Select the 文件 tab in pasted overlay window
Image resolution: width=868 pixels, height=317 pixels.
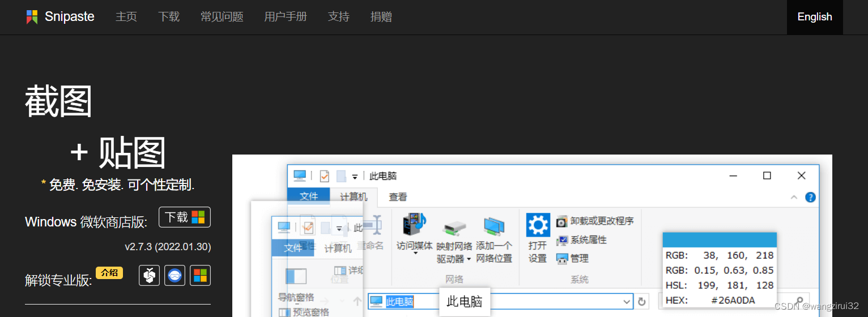[293, 248]
